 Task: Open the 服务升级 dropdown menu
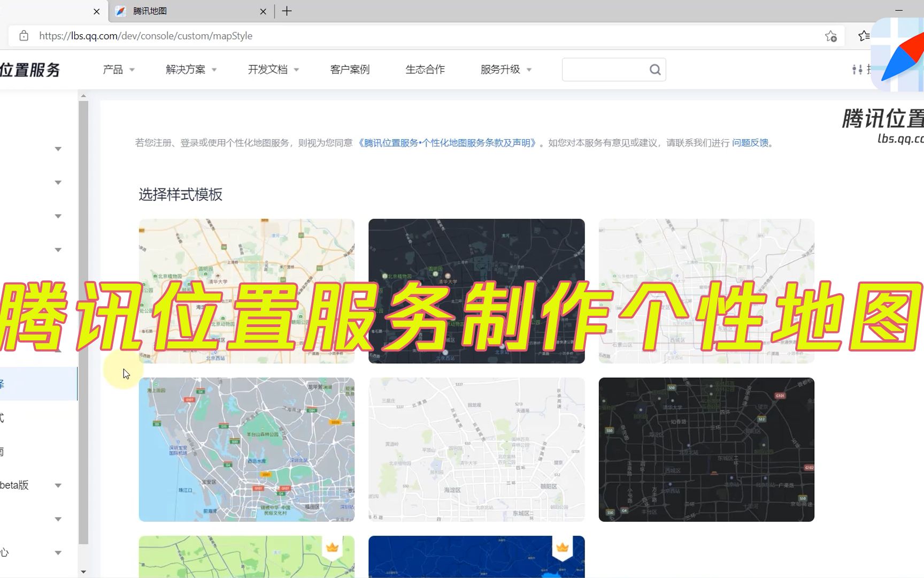pos(506,70)
